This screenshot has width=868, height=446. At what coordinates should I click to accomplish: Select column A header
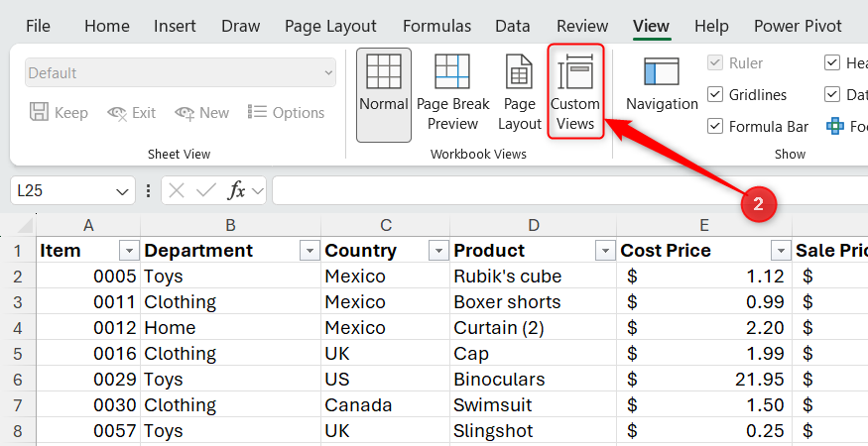click(88, 225)
